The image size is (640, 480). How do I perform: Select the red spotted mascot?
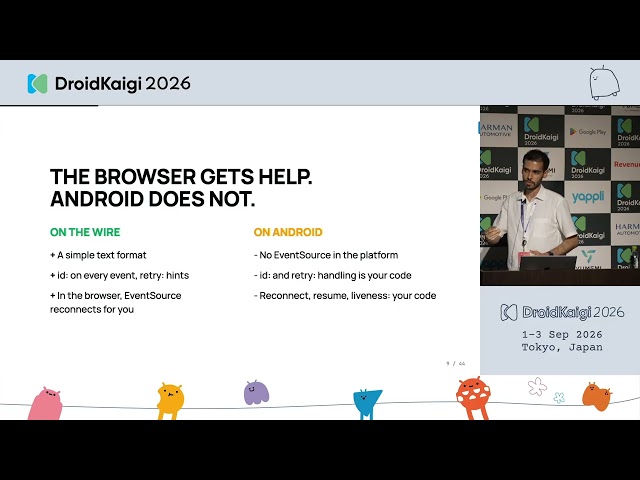point(473,398)
